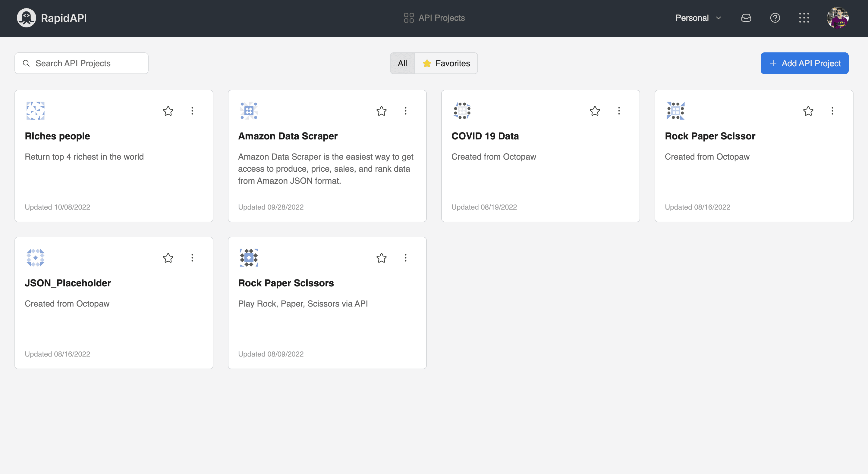Favorite the COVID 19 Data star
The height and width of the screenshot is (474, 868).
click(595, 111)
